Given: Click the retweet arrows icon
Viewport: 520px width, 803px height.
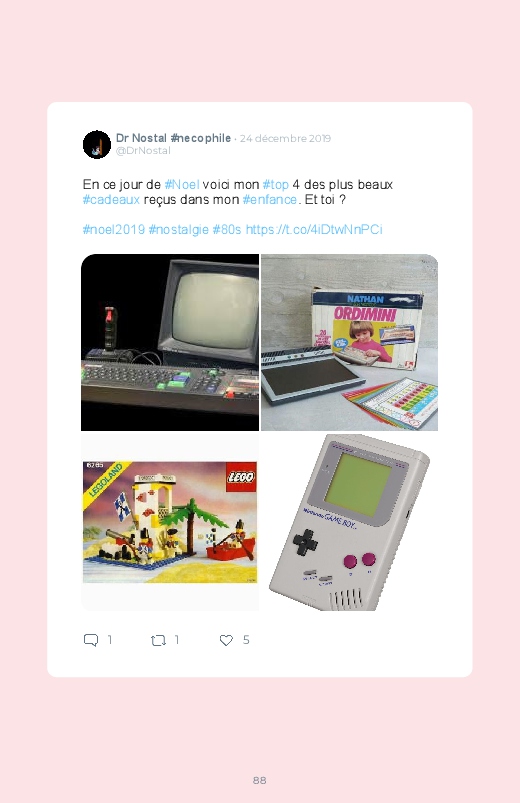Looking at the screenshot, I should [158, 640].
